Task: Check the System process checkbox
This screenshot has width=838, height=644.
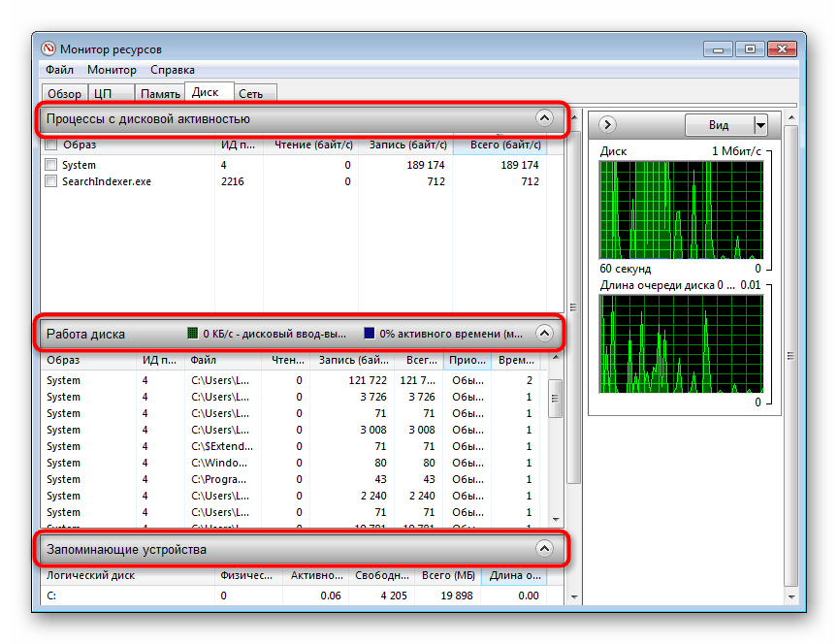Action: click(49, 165)
